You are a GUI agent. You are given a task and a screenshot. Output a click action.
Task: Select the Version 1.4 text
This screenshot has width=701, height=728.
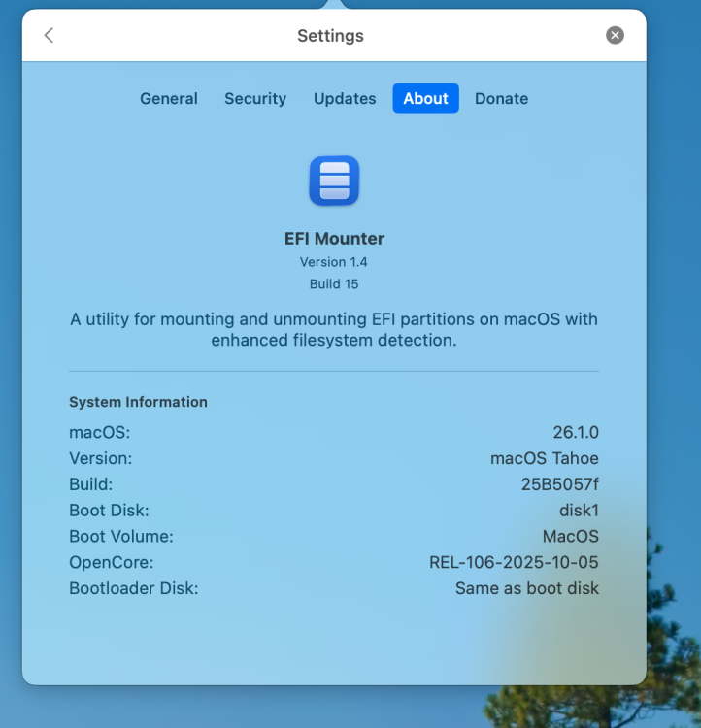(x=334, y=262)
